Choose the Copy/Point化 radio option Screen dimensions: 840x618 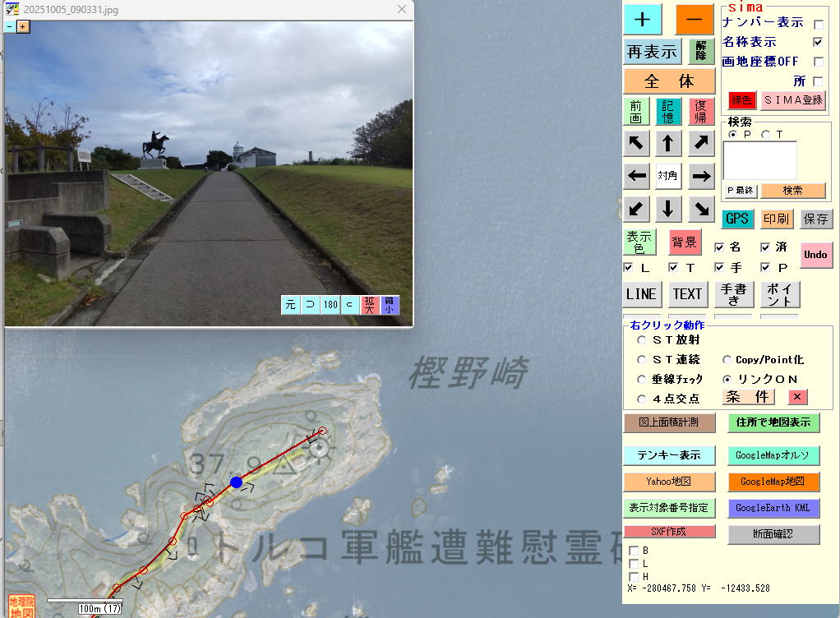pos(727,360)
